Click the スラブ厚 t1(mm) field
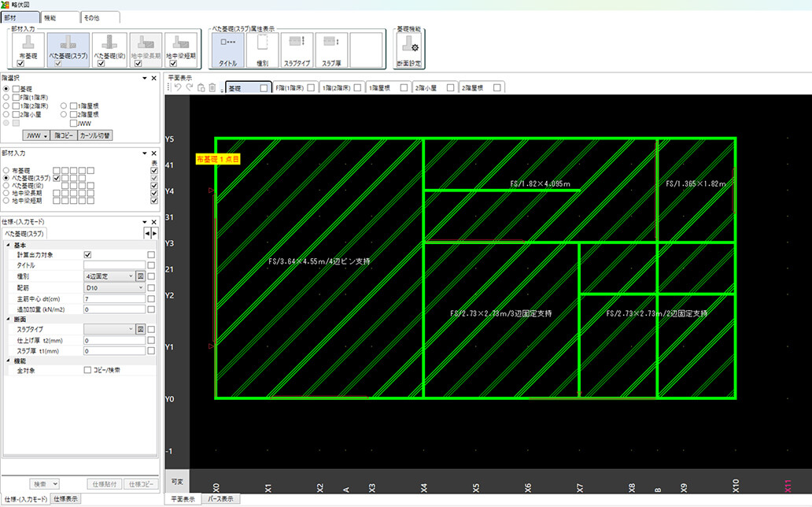 [x=114, y=351]
